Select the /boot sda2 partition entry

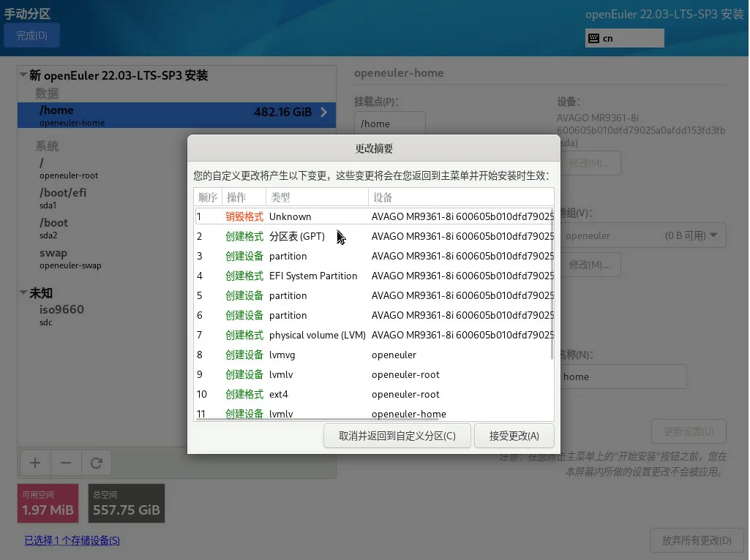coord(102,228)
